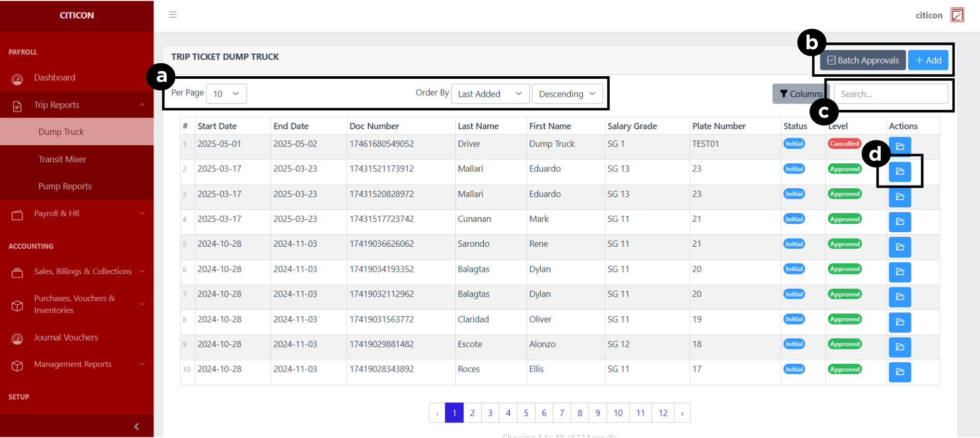The height and width of the screenshot is (438, 980).
Task: Click the hamburger menu icon
Action: [172, 15]
